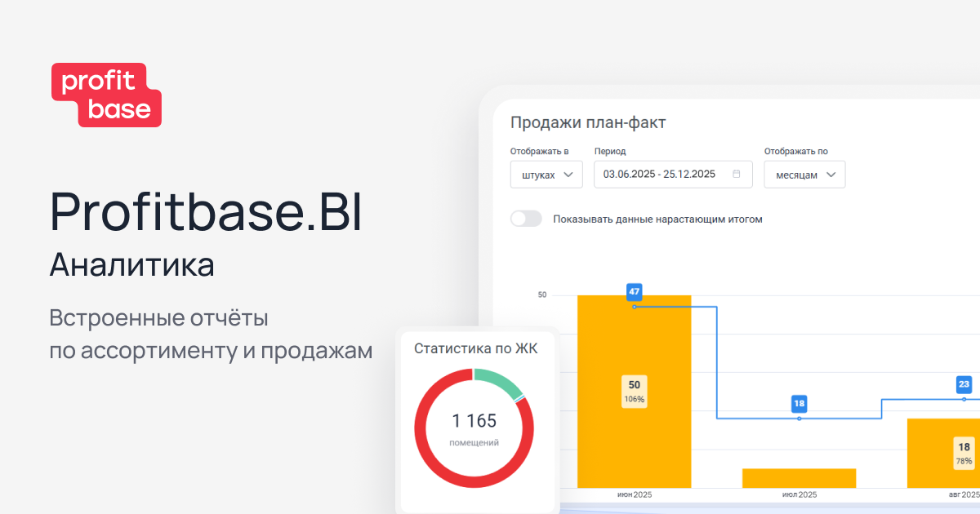
Task: Click the blue 47 plan marker
Action: [x=635, y=291]
